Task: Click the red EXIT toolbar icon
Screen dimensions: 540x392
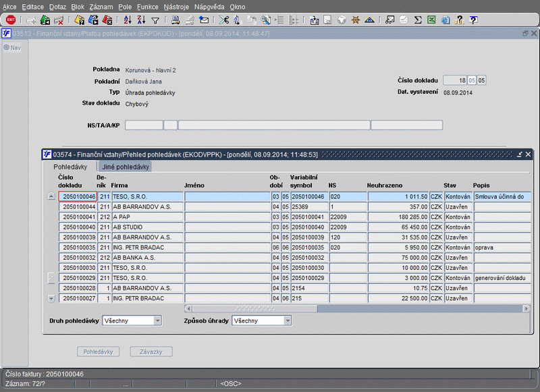Action: [x=11, y=20]
